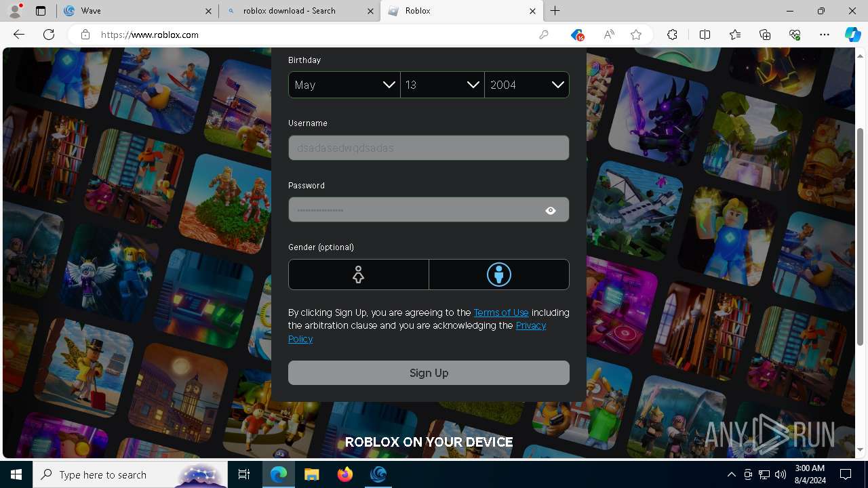The width and height of the screenshot is (868, 488).
Task: Open the taskbar clock showing 3:00 AM
Action: click(x=809, y=474)
